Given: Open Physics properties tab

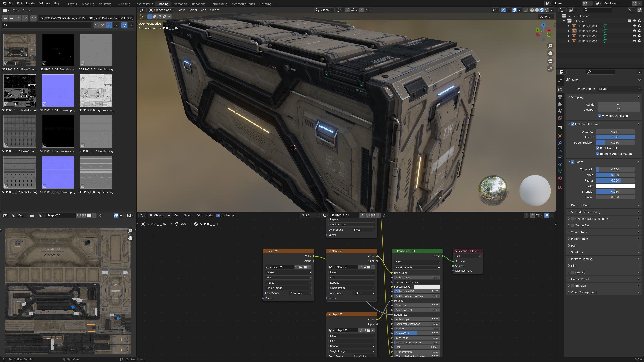Looking at the screenshot, I should [560, 157].
